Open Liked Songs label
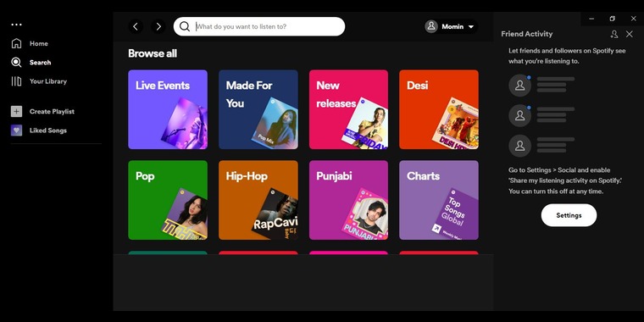Image resolution: width=644 pixels, height=322 pixels. click(48, 130)
